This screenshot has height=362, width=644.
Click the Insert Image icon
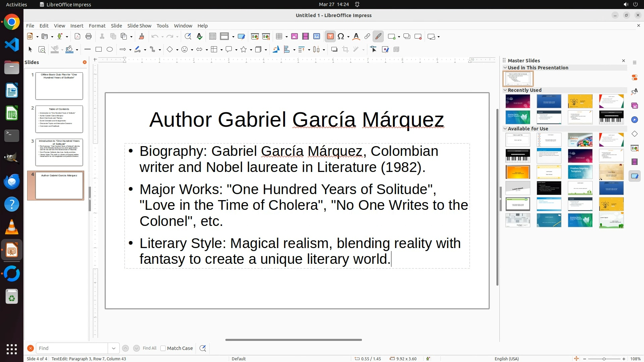point(294,37)
